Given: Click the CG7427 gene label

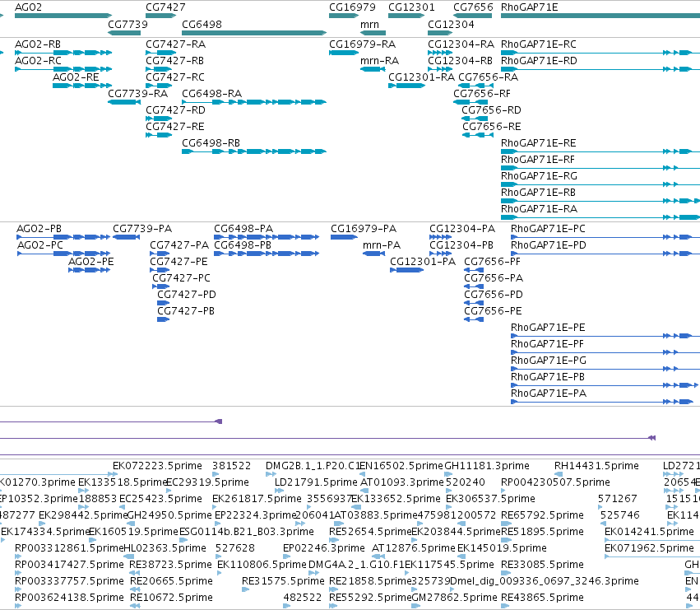Looking at the screenshot, I should [x=165, y=7].
